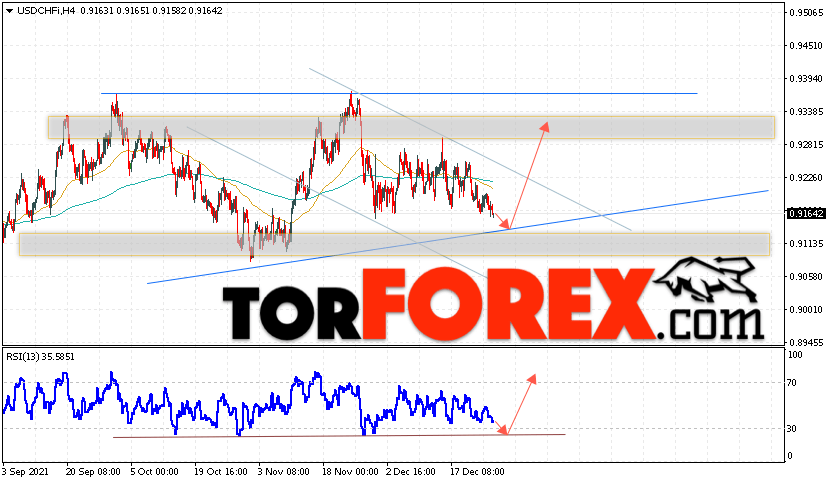Screen dimensions: 830x483
Task: Click RSI scale label 70
Action: [x=792, y=382]
